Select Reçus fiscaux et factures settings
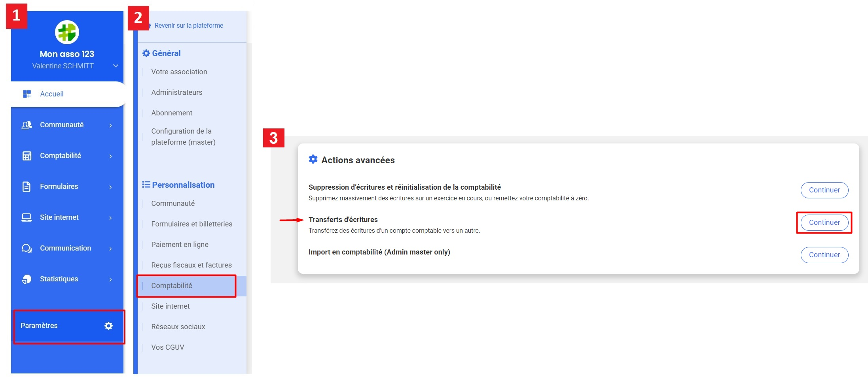The width and height of the screenshot is (868, 377). click(191, 265)
